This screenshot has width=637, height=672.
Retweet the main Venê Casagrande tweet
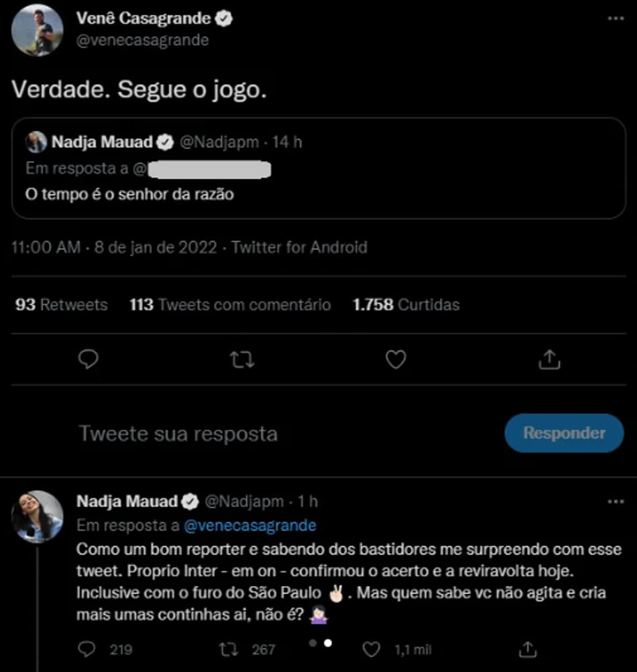coord(241,360)
